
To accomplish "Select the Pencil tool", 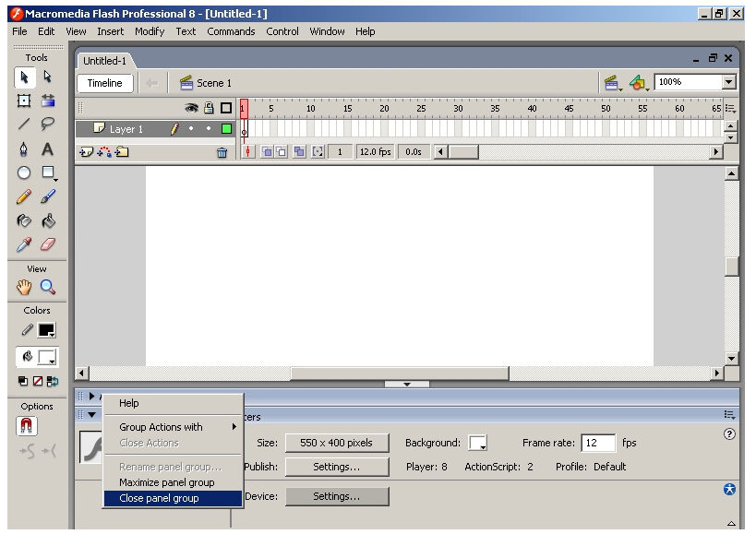I will pyautogui.click(x=24, y=196).
